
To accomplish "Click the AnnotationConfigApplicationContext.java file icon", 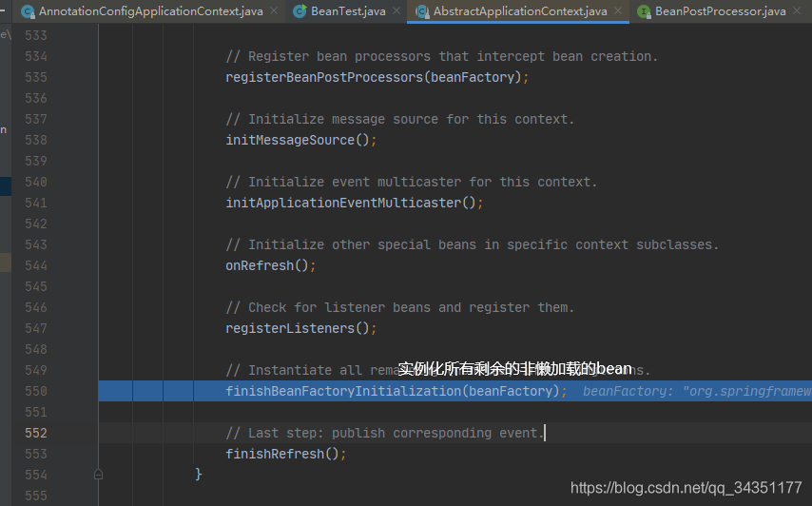I will (x=28, y=11).
